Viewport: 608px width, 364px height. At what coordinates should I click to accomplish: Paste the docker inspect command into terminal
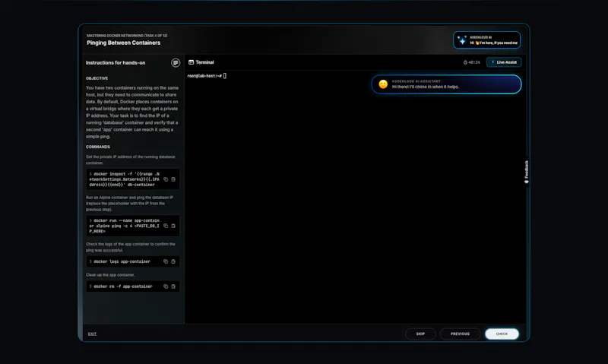173,179
